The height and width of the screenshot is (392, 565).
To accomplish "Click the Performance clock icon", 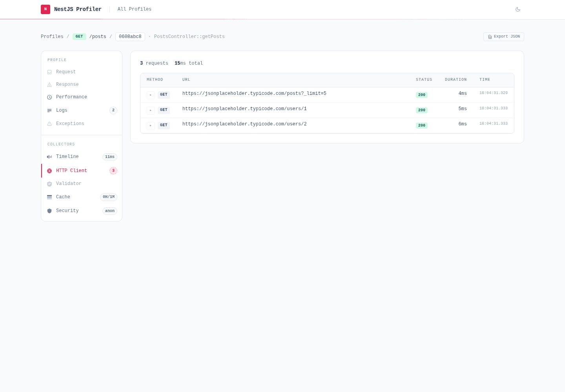I will (x=49, y=97).
